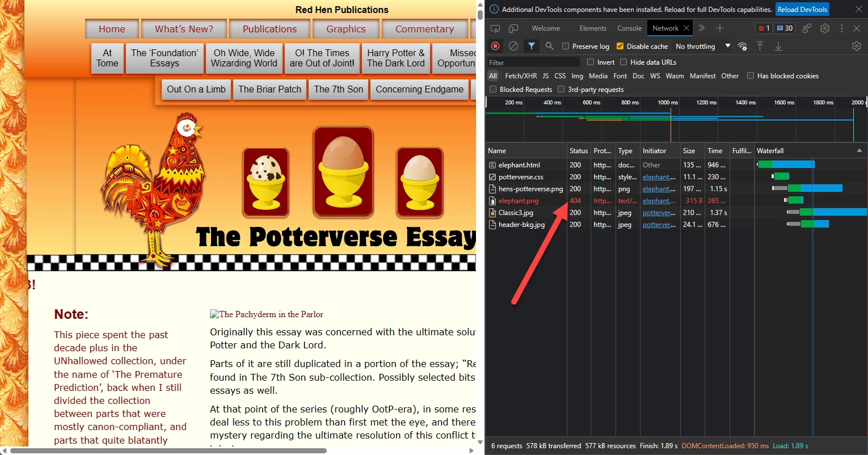Close the DevTools panel
This screenshot has width=868, height=455.
click(x=857, y=28)
